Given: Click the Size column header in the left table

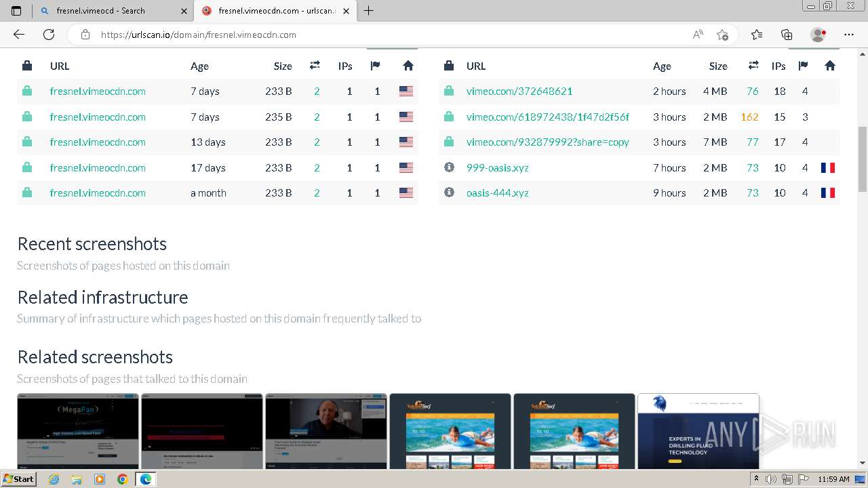Looking at the screenshot, I should [283, 66].
